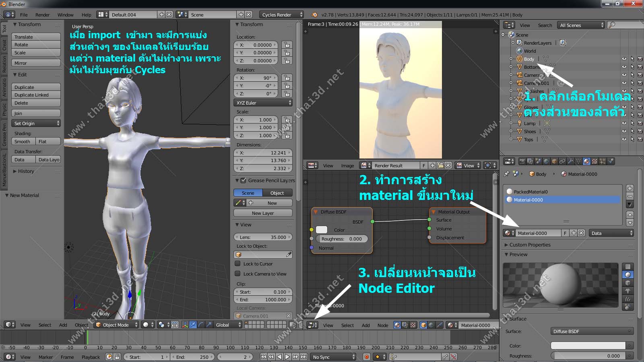
Task: Click the Diffuse BSDF node Color swatch
Action: pos(322,230)
